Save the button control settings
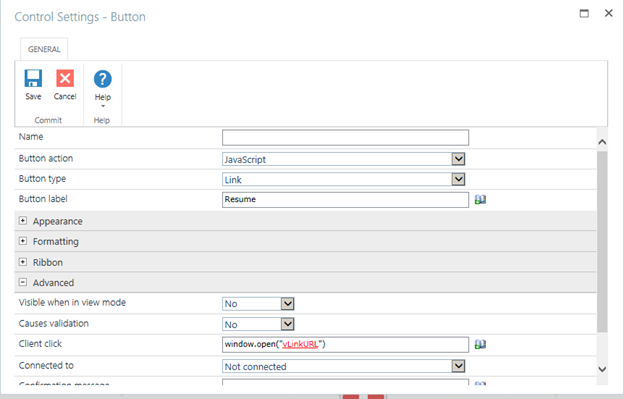The image size is (624, 399). pyautogui.click(x=33, y=85)
